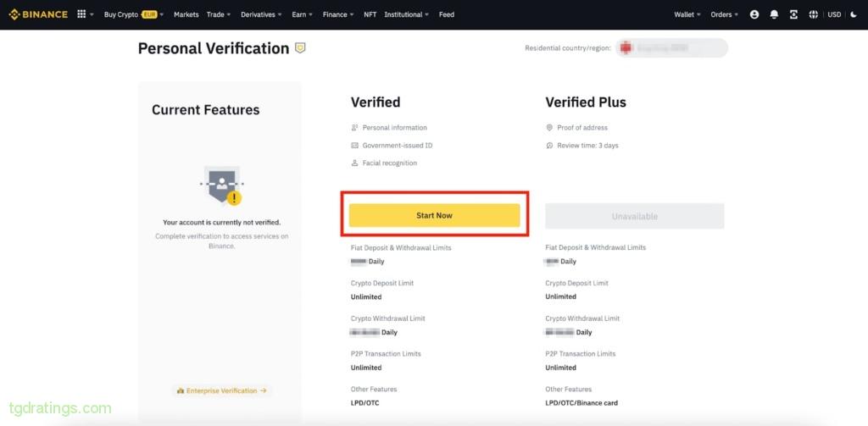This screenshot has height=426, width=868.
Task: Click the unverified account shield illustration
Action: [x=221, y=185]
